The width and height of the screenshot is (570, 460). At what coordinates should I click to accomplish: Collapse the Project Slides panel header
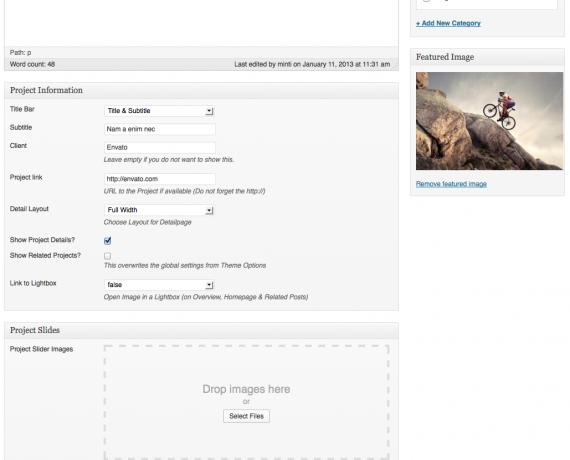point(201,331)
